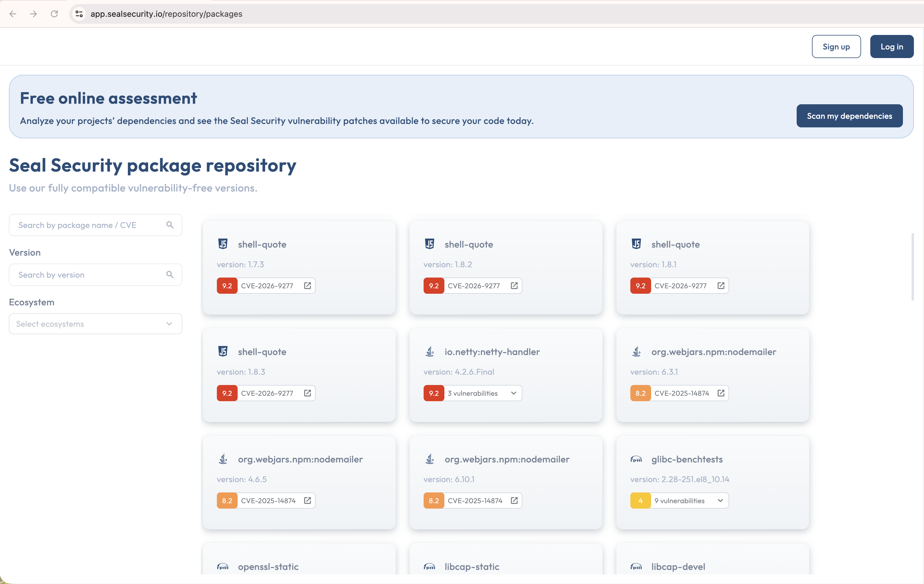
Task: Focus the Search by package name / CVE field
Action: tap(96, 225)
